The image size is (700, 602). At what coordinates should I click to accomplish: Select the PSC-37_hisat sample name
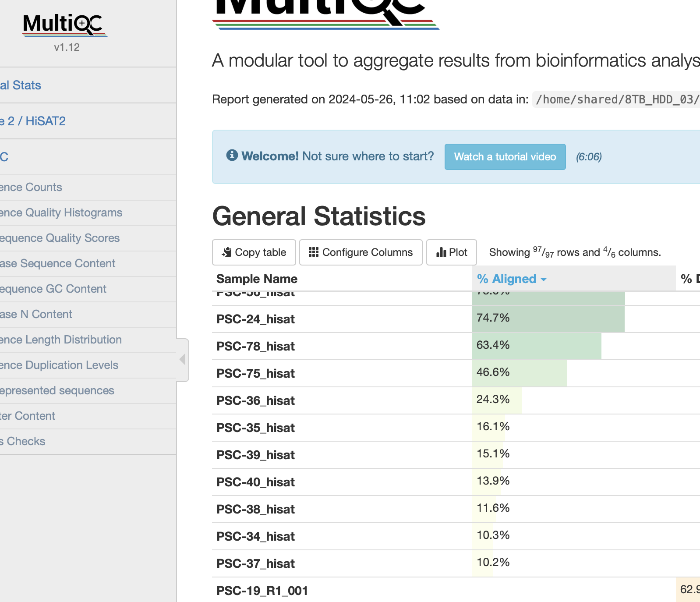coord(255,563)
